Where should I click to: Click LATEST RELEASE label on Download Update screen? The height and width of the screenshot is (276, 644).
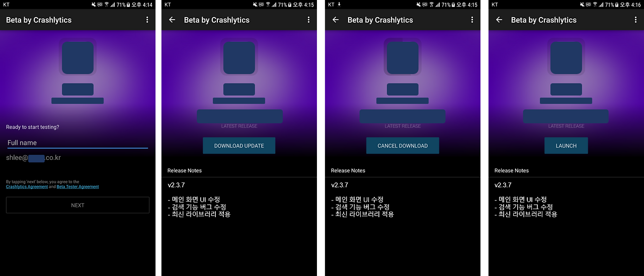(x=239, y=126)
